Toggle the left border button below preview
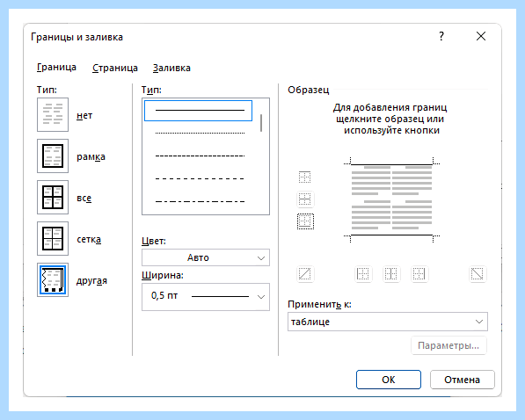The height and width of the screenshot is (420, 525). (x=363, y=274)
